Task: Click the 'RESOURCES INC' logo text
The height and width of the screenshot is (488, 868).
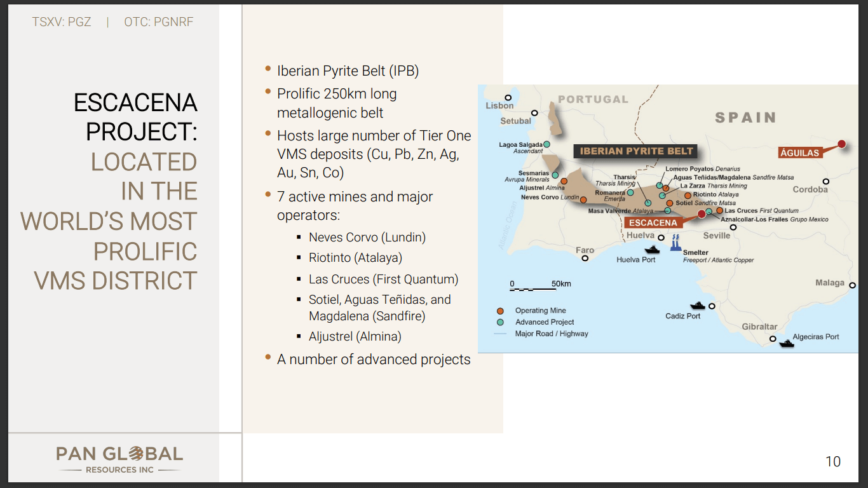Action: (119, 470)
